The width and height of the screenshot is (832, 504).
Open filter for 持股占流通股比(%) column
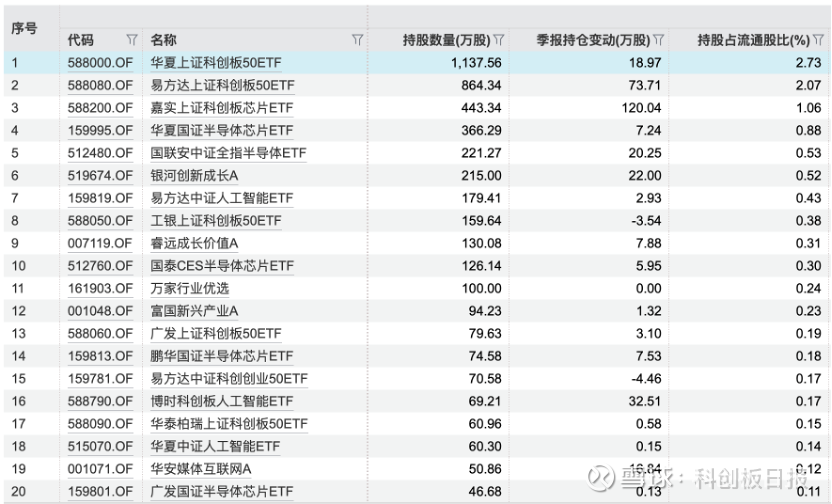pos(818,40)
